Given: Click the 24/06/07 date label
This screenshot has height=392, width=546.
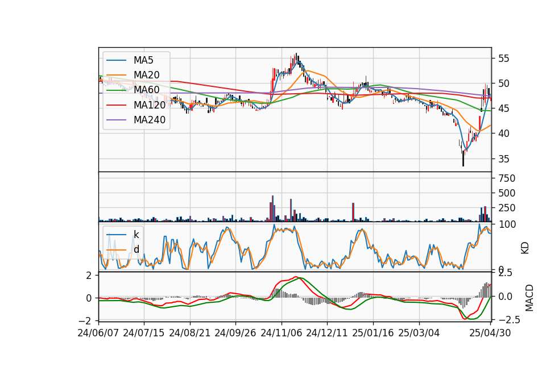Looking at the screenshot, I should (x=98, y=333).
